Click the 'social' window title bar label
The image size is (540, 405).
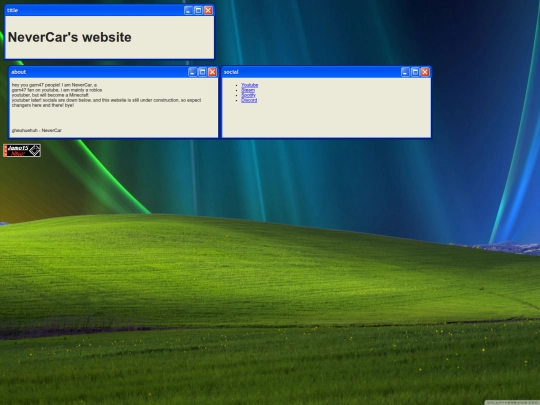click(x=231, y=72)
